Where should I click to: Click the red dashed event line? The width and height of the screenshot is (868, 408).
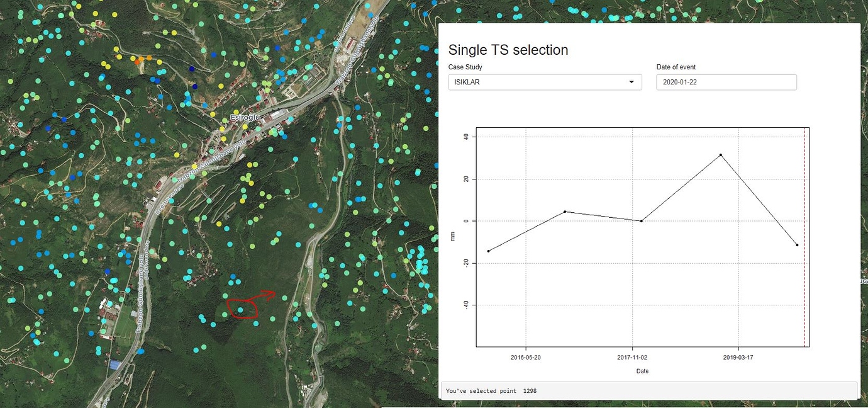point(804,283)
